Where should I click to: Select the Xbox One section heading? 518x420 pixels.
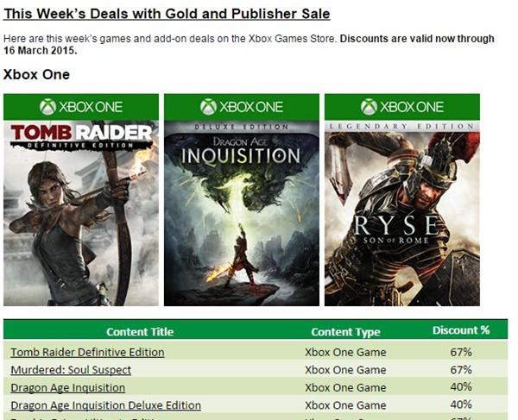pos(36,74)
